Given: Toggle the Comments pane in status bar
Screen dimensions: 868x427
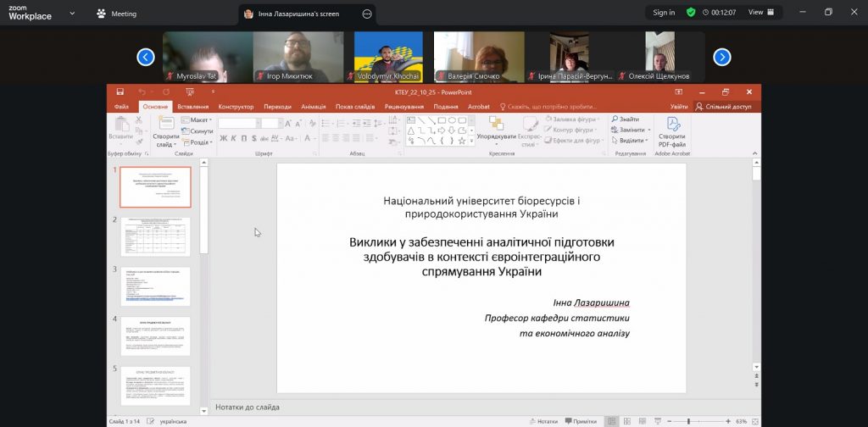Looking at the screenshot, I should [x=585, y=421].
